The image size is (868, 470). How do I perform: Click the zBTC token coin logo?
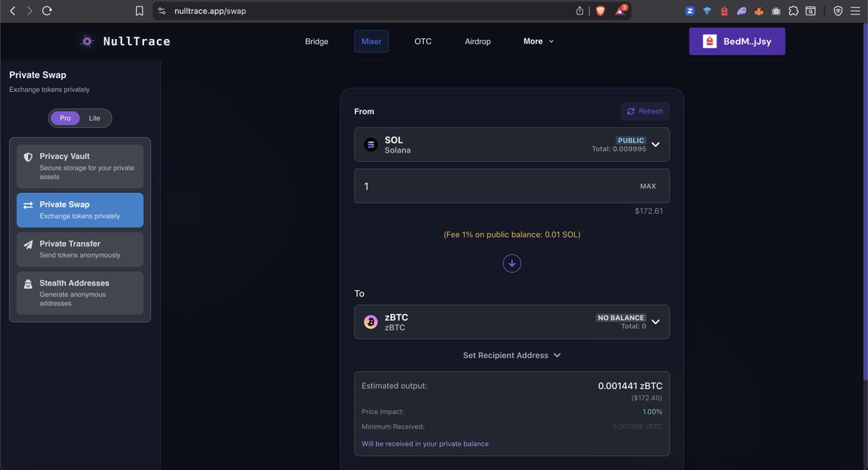(371, 322)
